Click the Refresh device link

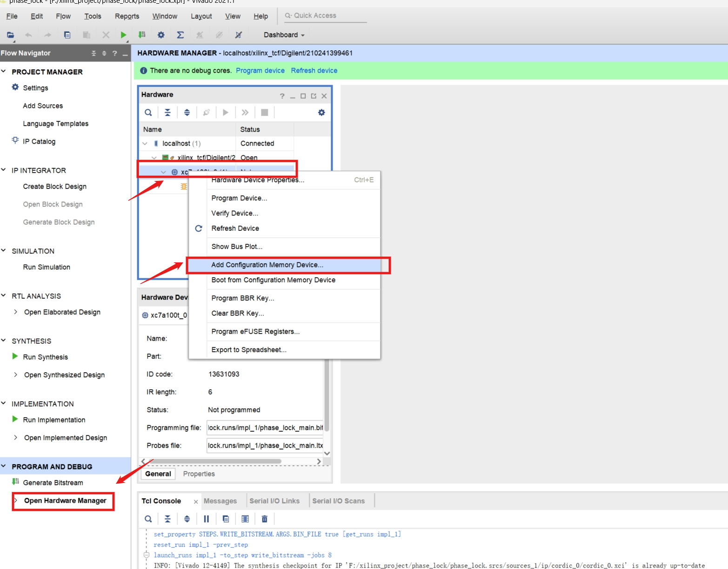click(314, 71)
